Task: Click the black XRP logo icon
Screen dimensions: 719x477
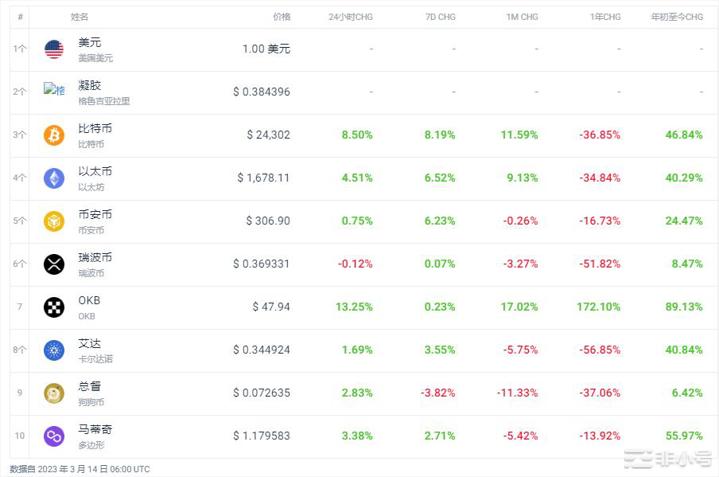Action: [x=54, y=264]
